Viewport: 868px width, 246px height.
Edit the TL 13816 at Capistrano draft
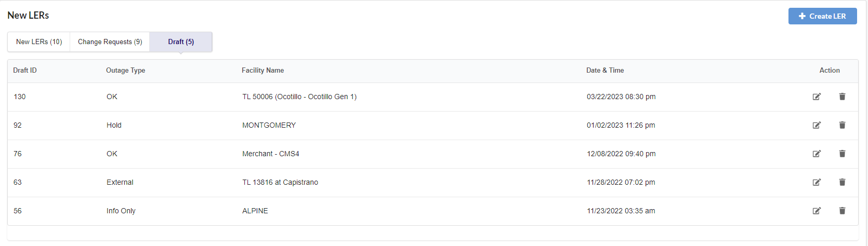pyautogui.click(x=817, y=182)
